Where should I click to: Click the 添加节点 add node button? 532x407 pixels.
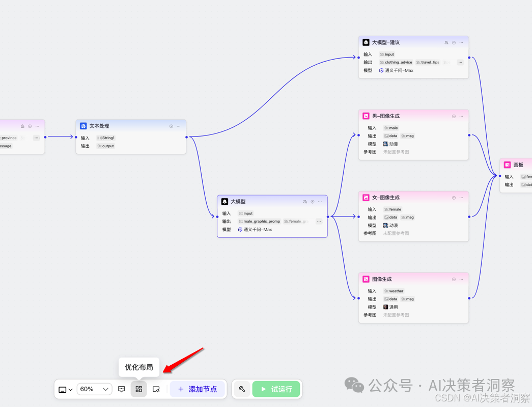coord(197,389)
